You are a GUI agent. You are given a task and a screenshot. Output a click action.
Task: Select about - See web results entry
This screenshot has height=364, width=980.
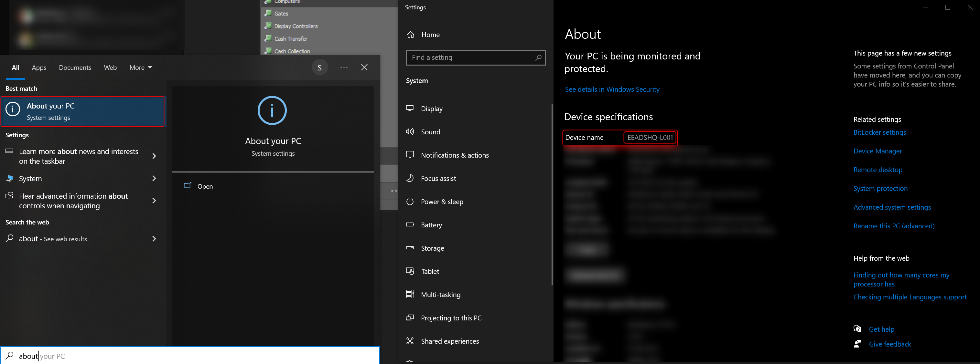coord(82,239)
